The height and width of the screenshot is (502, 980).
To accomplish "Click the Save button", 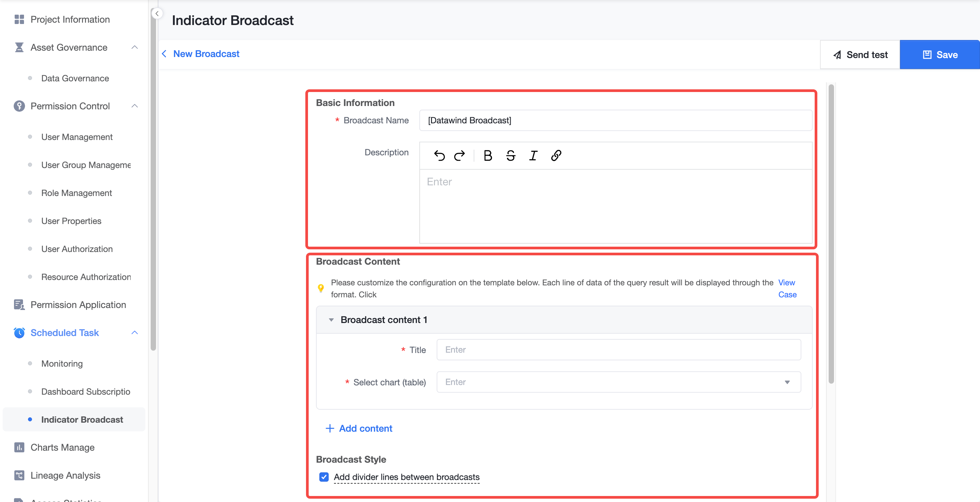I will coord(940,55).
